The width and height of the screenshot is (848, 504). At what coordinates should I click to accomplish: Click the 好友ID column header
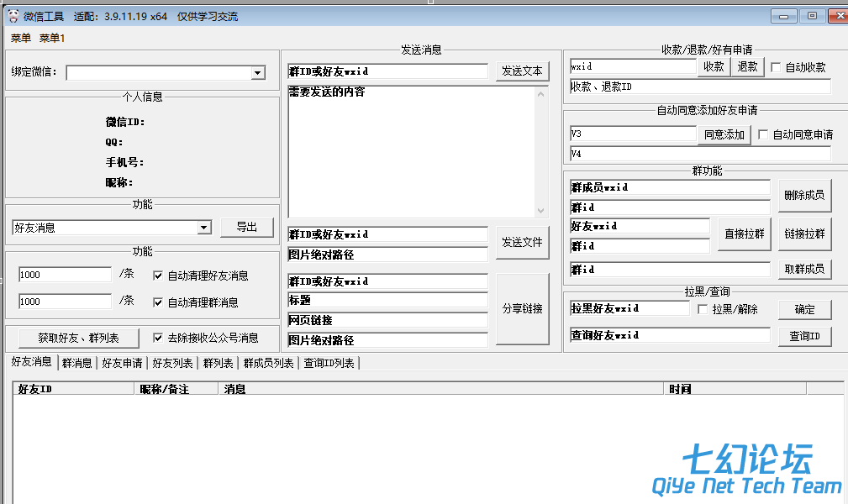coord(74,389)
